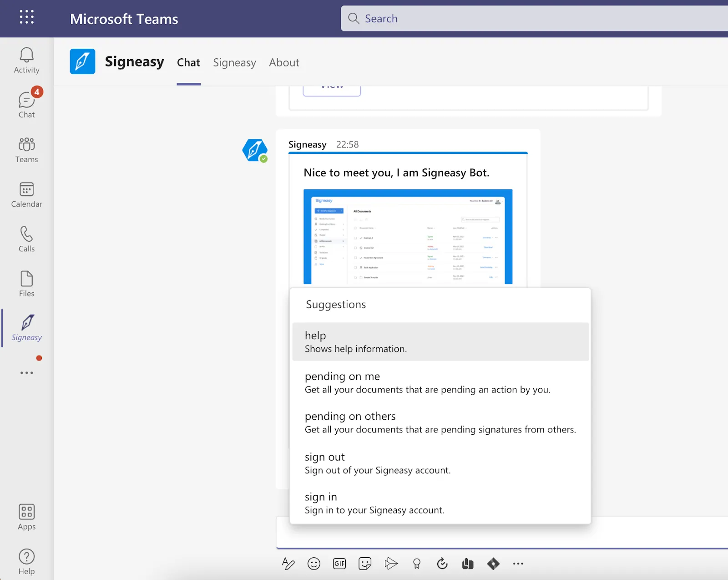Image resolution: width=728 pixels, height=580 pixels.
Task: Click the Search magnifier icon
Action: pyautogui.click(x=354, y=18)
